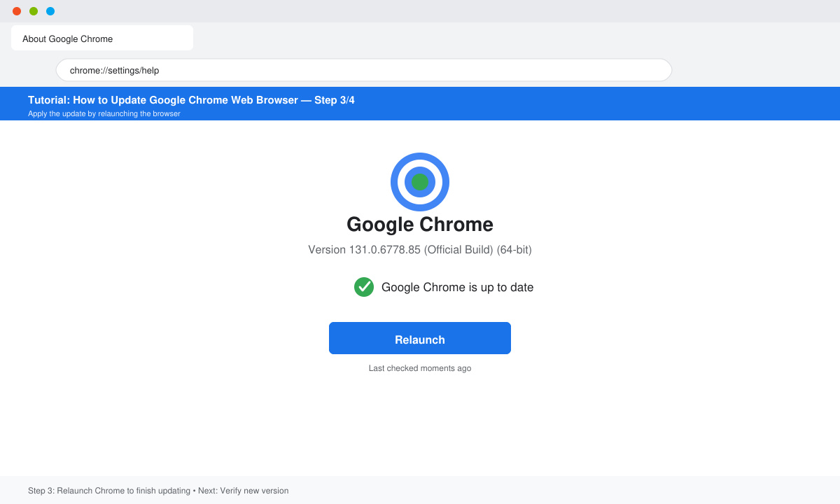The height and width of the screenshot is (504, 840).
Task: Click the blue window control dot
Action: coord(50,11)
